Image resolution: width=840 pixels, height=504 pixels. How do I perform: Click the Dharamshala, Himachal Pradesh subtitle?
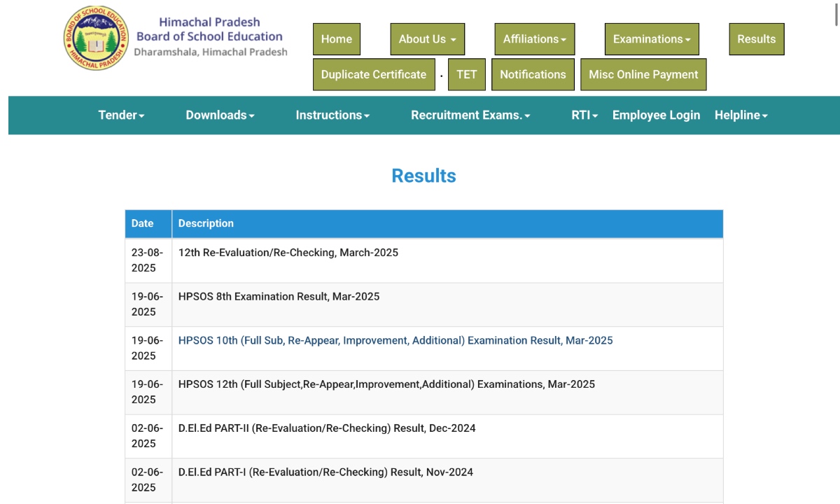211,52
